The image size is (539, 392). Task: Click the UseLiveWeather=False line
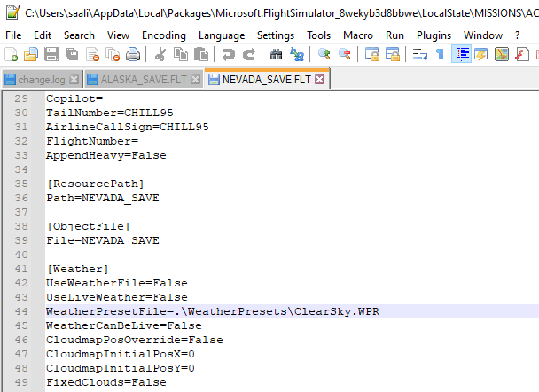pos(117,297)
